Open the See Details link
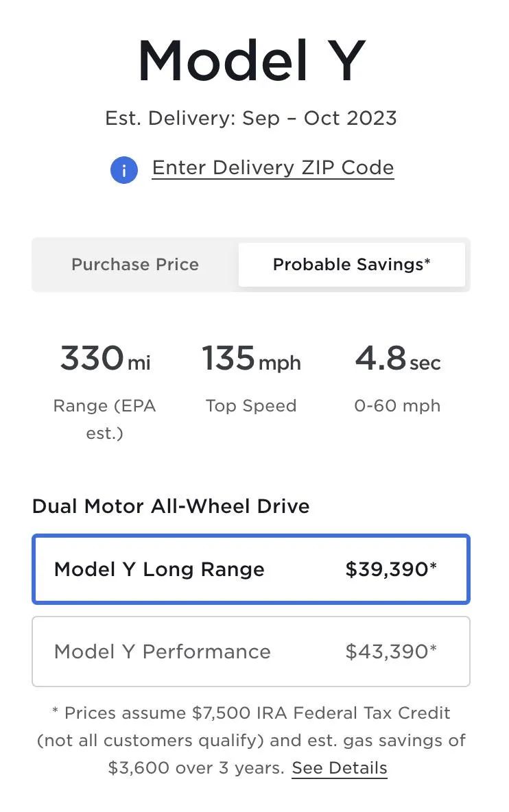 point(340,767)
